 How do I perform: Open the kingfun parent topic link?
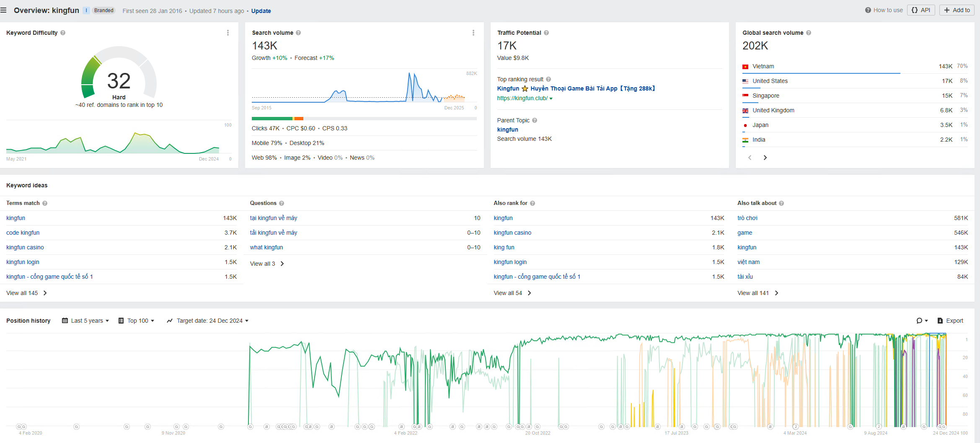(508, 130)
